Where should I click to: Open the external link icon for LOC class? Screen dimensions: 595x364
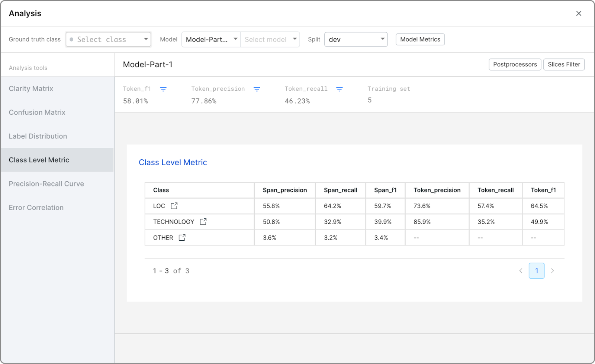(x=174, y=206)
